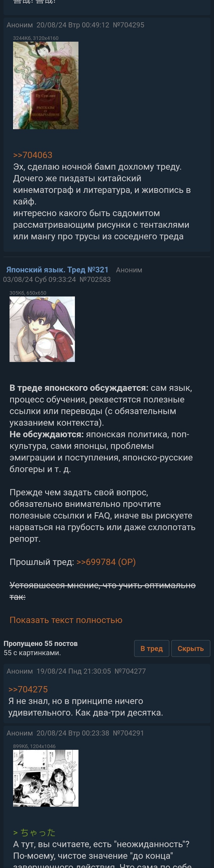Follow the >>704063 reply link
This screenshot has height=868, width=214.
pyautogui.click(x=33, y=155)
